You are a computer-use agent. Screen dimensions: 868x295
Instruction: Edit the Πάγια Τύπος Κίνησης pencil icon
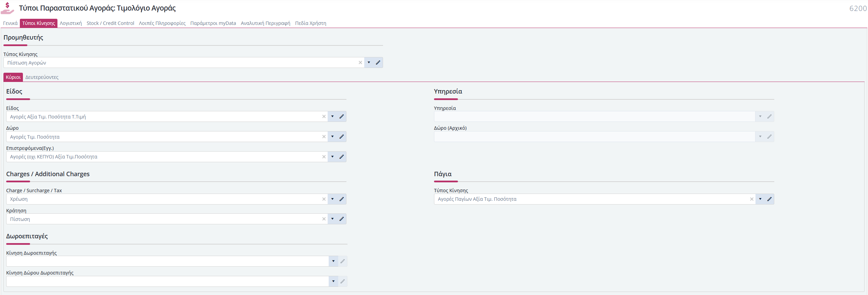click(769, 199)
